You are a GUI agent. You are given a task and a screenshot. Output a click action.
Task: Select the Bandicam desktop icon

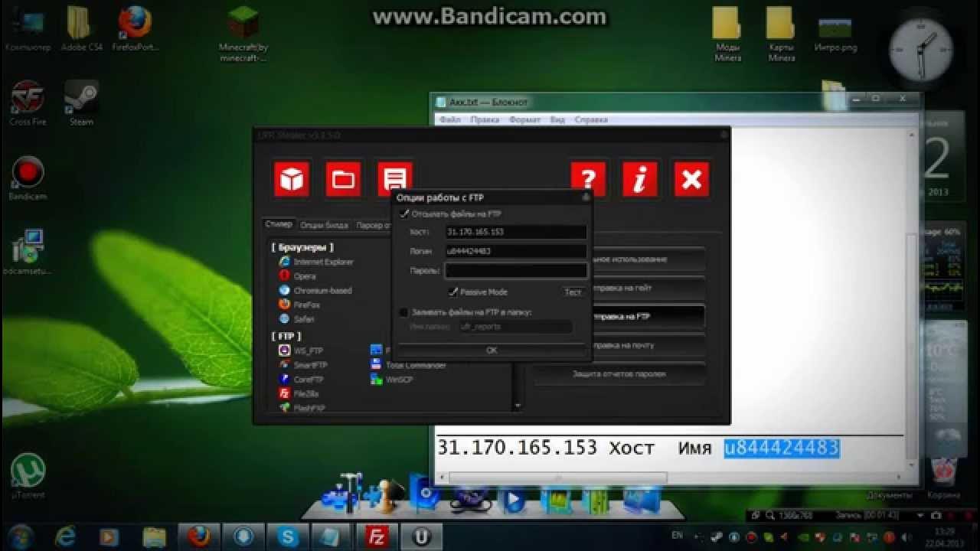(x=28, y=178)
